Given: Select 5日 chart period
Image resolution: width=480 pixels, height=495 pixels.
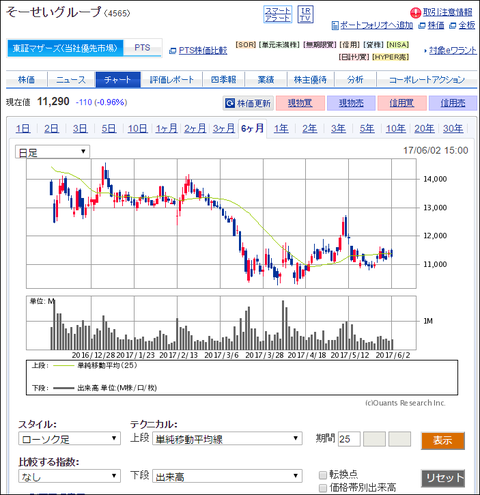Looking at the screenshot, I should 109,129.
